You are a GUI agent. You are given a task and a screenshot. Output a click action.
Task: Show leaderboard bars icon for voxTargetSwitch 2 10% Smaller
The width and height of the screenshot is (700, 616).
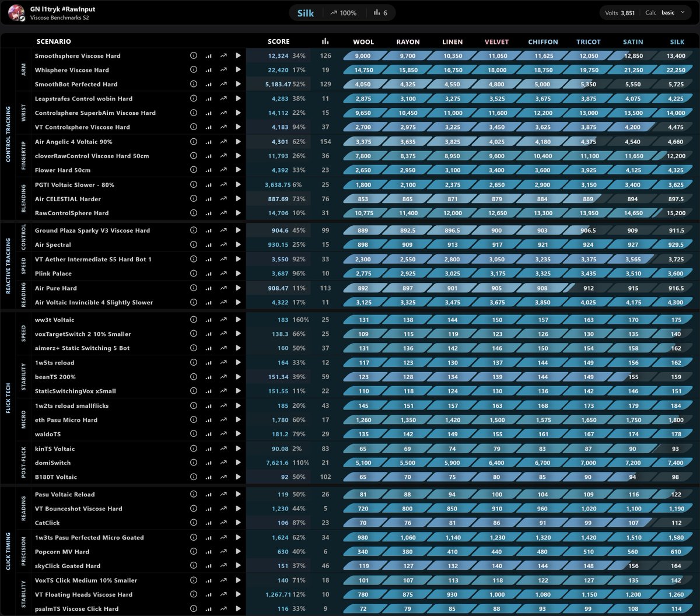(x=208, y=334)
